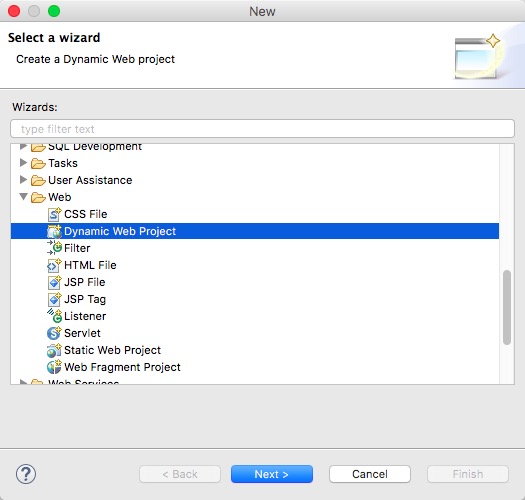Select the User Assistance folder label
This screenshot has width=525, height=500.
point(90,180)
